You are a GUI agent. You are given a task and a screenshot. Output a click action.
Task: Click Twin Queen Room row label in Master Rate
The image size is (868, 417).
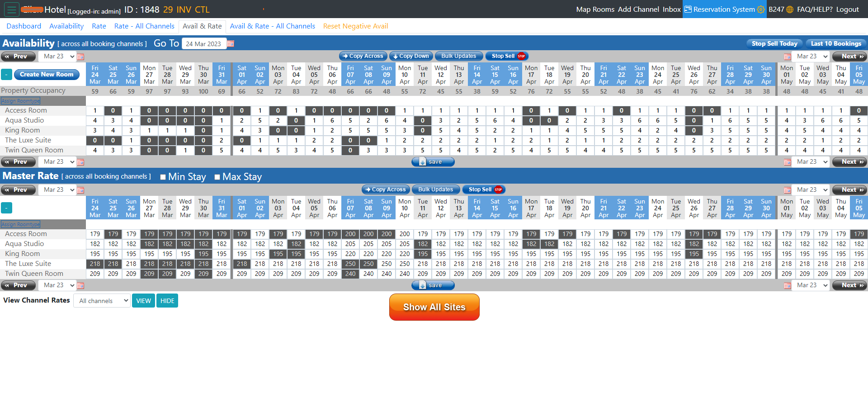coord(34,274)
